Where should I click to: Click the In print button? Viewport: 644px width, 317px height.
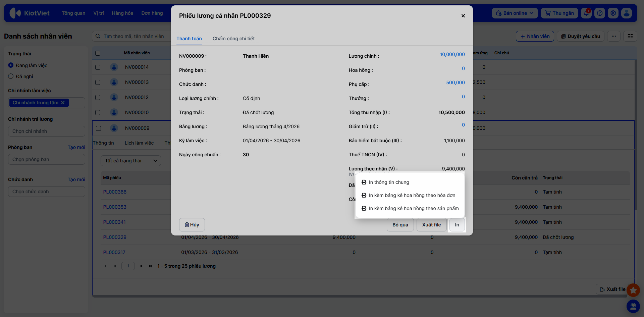click(x=457, y=225)
